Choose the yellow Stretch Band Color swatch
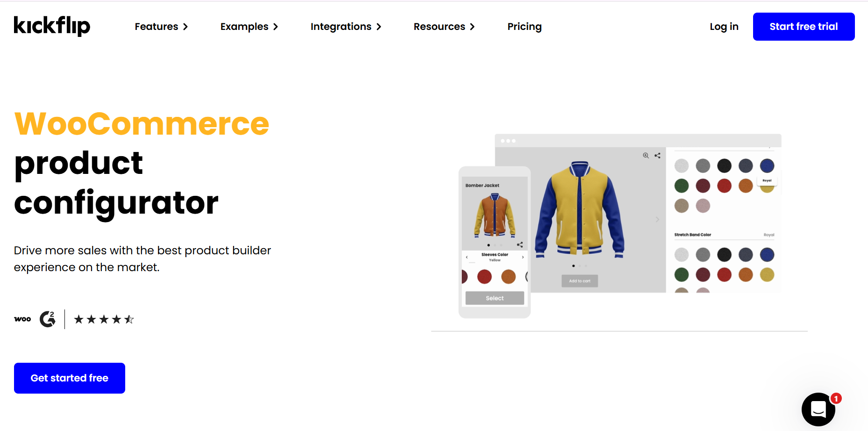 [x=767, y=275]
